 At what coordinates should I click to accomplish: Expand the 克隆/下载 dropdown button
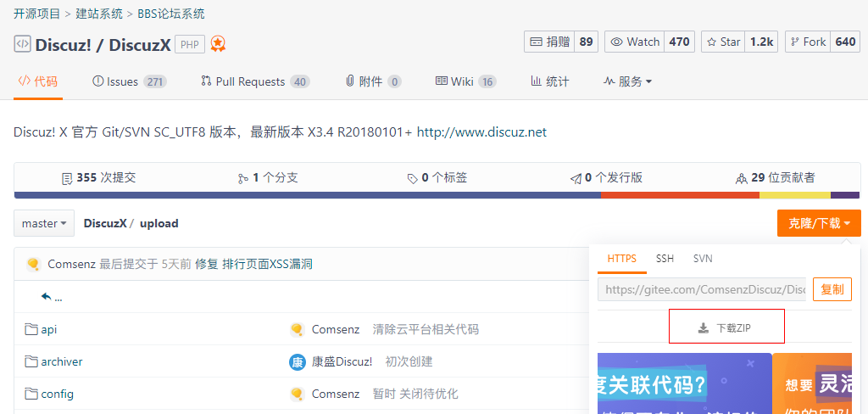pos(819,223)
